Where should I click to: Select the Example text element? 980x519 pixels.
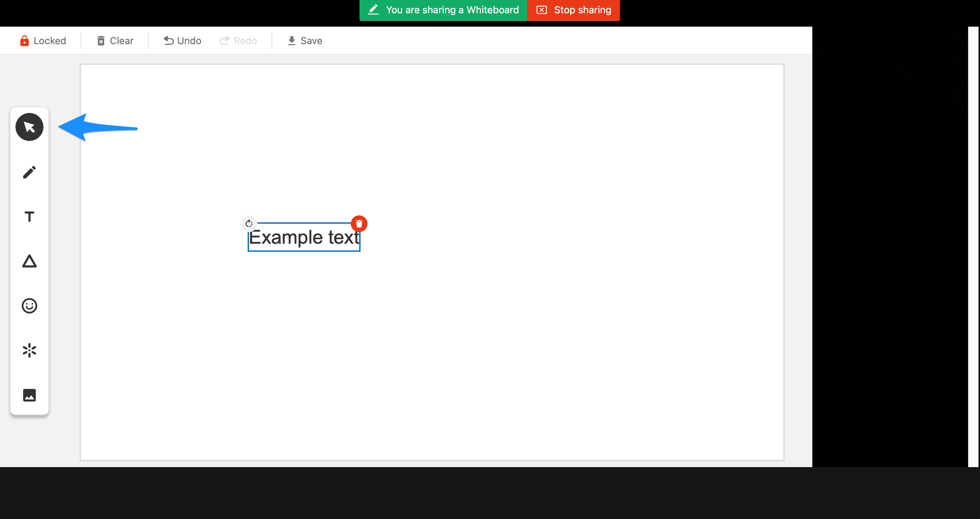point(303,236)
